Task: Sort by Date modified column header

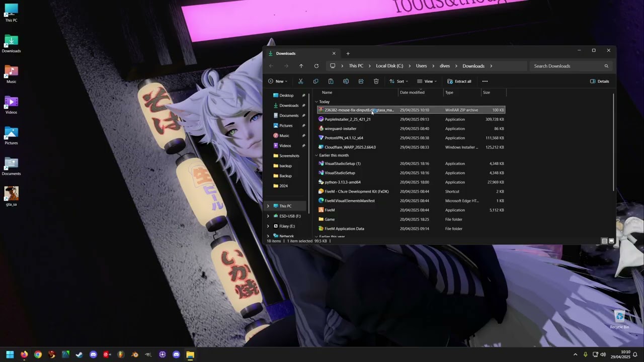Action: pyautogui.click(x=421, y=93)
